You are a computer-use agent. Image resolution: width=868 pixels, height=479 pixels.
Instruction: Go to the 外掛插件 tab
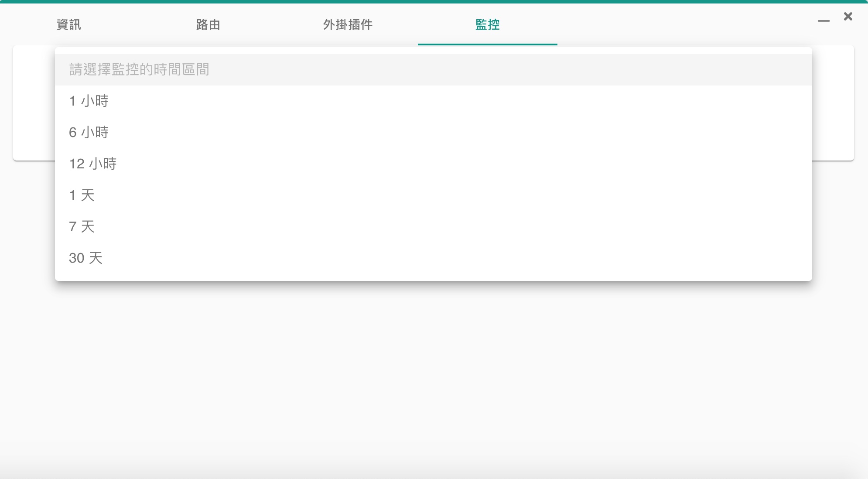tap(348, 24)
